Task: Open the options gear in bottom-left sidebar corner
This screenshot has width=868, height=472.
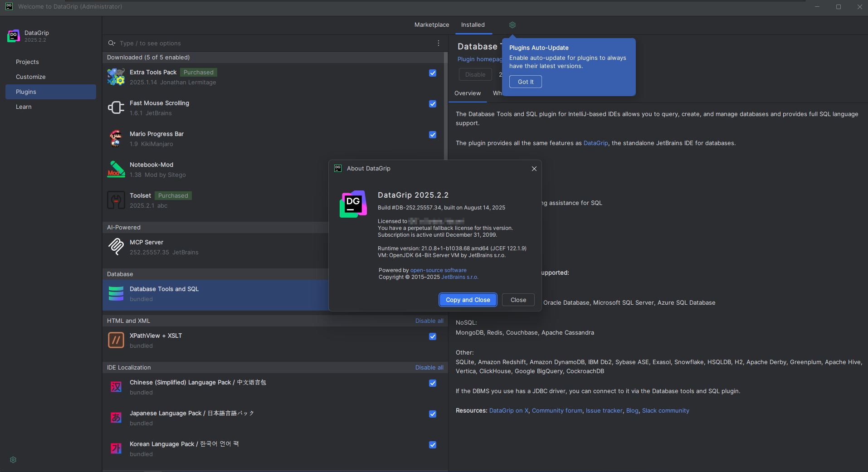Action: point(13,460)
